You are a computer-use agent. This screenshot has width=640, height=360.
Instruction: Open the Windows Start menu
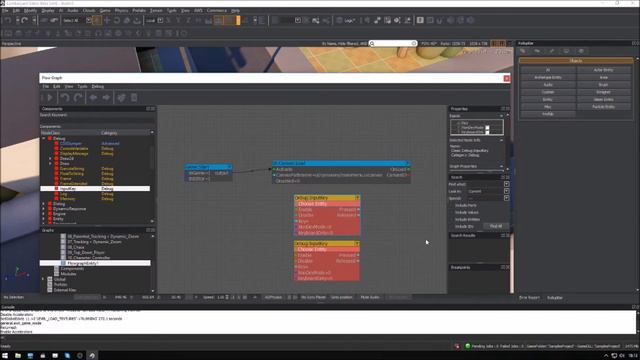tap(5, 356)
